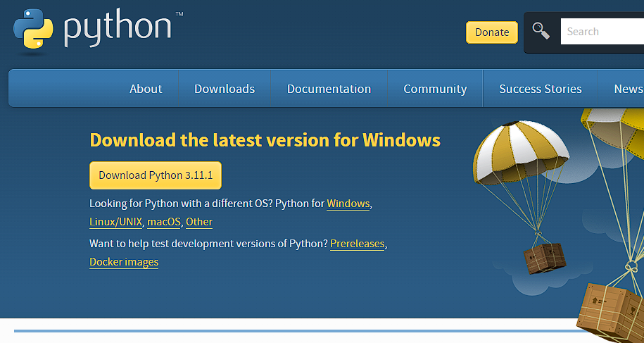
Task: Open the Downloads menu
Action: pos(225,89)
